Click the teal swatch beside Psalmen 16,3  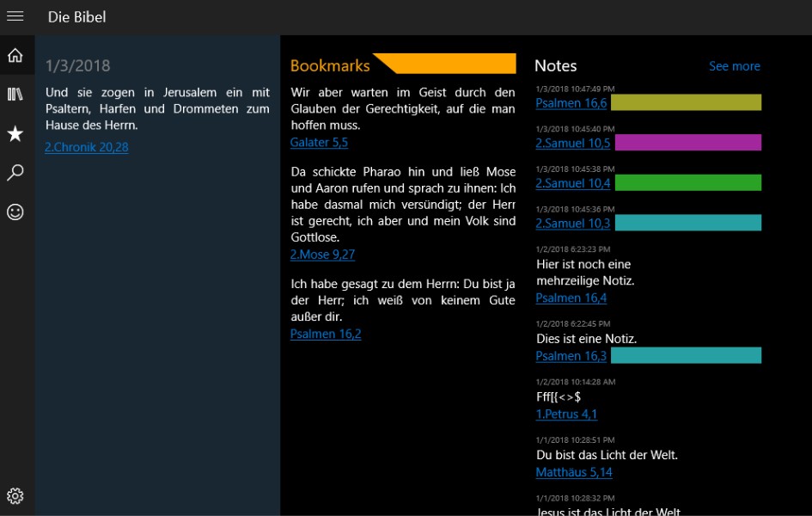point(686,355)
